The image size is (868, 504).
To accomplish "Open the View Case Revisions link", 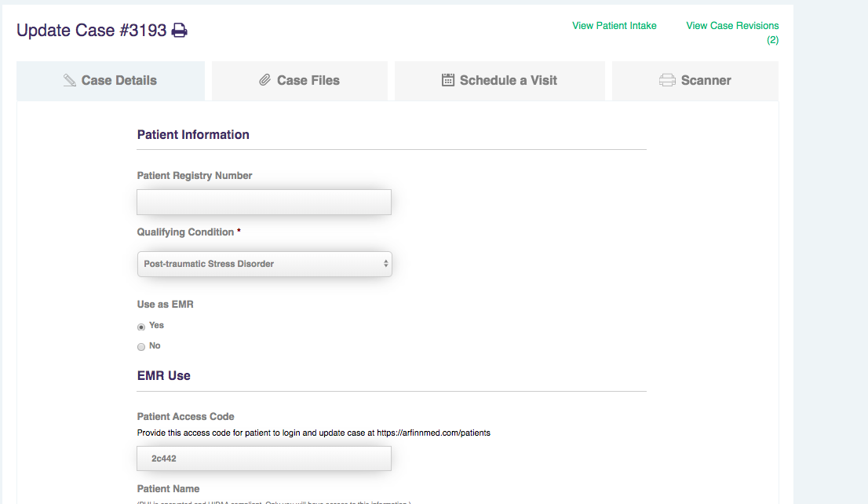I will click(731, 26).
